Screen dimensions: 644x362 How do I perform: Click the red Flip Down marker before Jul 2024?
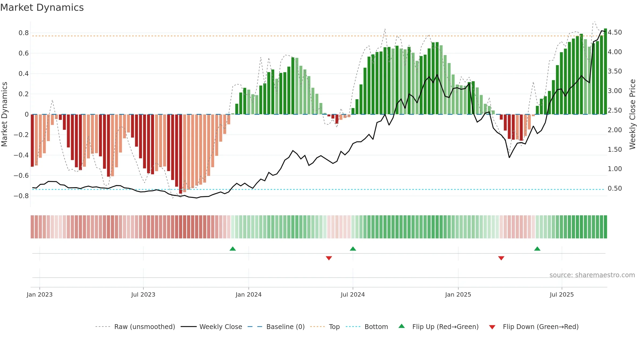[x=329, y=258]
